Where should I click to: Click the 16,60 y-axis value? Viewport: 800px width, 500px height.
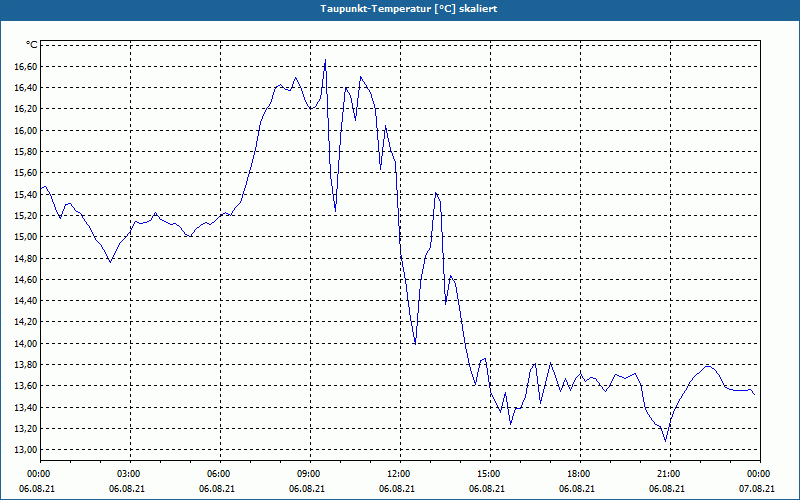[x=26, y=67]
